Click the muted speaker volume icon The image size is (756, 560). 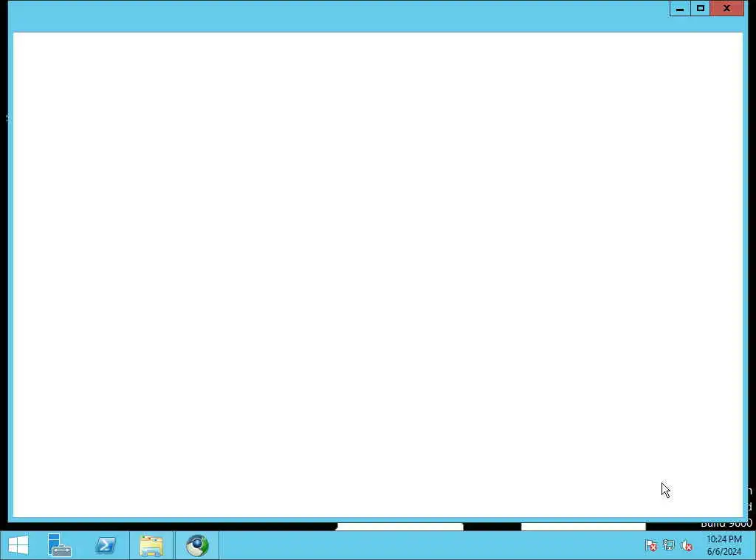(687, 545)
